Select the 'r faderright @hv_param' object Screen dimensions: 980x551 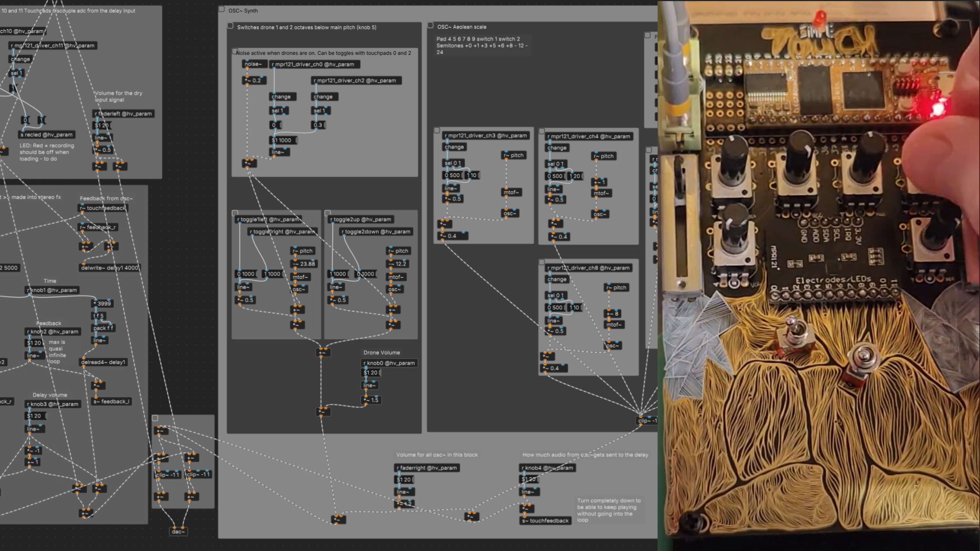(x=426, y=468)
